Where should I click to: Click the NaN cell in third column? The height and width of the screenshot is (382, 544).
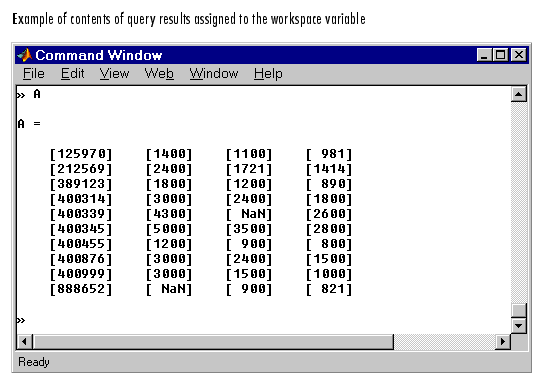[249, 214]
